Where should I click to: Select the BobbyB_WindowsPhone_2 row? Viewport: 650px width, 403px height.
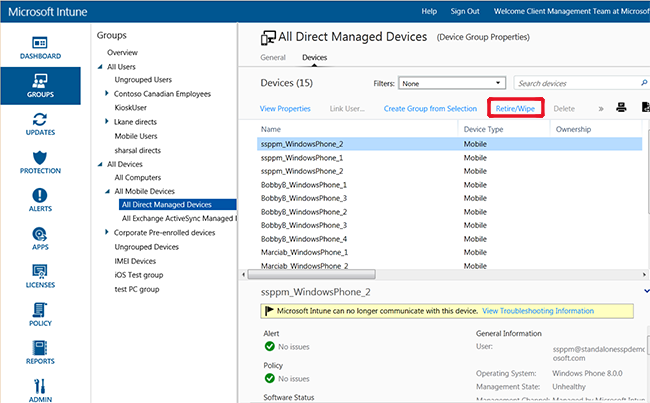[x=449, y=212]
